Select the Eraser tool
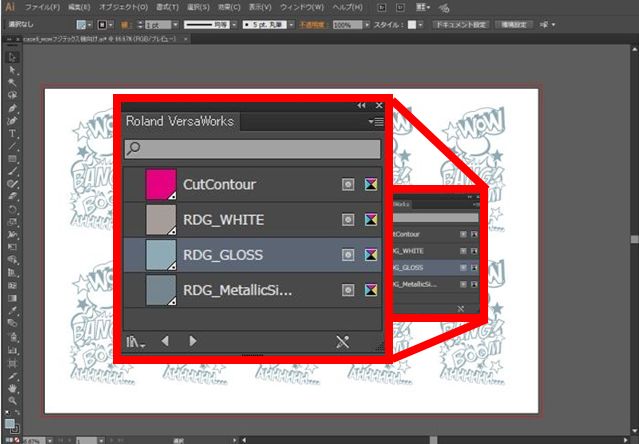This screenshot has width=639, height=444. (12, 197)
